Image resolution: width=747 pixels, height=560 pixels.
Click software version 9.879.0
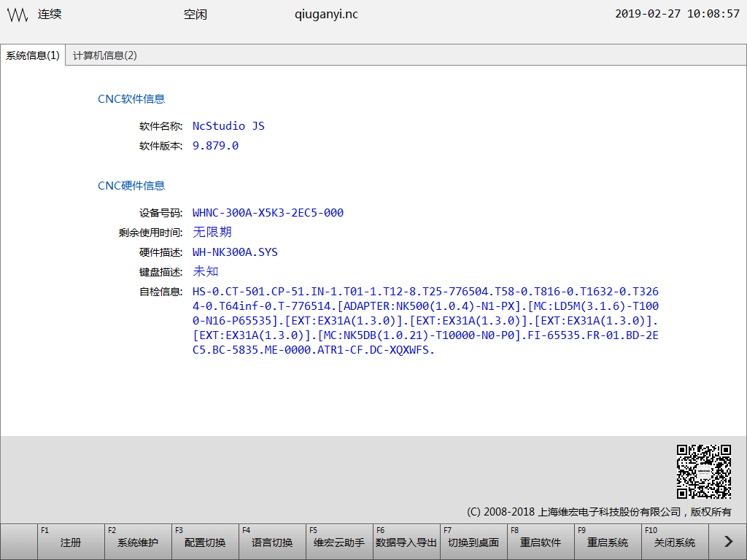(x=215, y=146)
